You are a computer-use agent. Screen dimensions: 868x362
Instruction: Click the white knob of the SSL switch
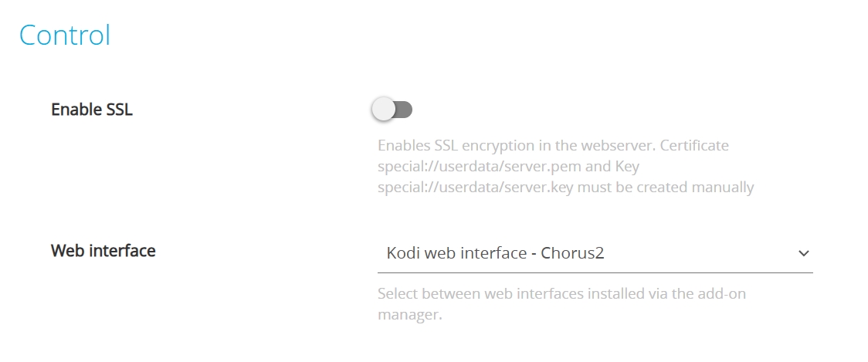(384, 110)
